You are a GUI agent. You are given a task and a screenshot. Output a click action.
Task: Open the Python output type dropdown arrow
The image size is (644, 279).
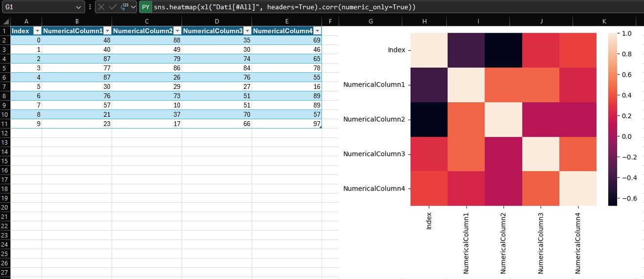point(133,7)
